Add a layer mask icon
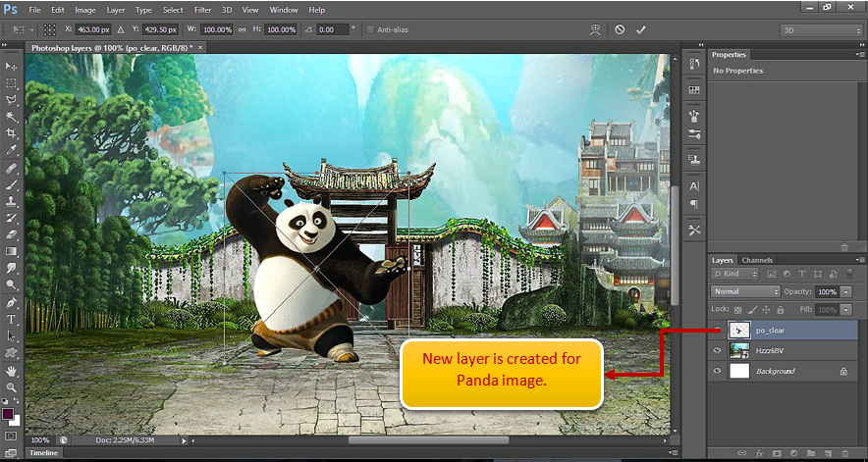The width and height of the screenshot is (868, 462). tap(777, 452)
